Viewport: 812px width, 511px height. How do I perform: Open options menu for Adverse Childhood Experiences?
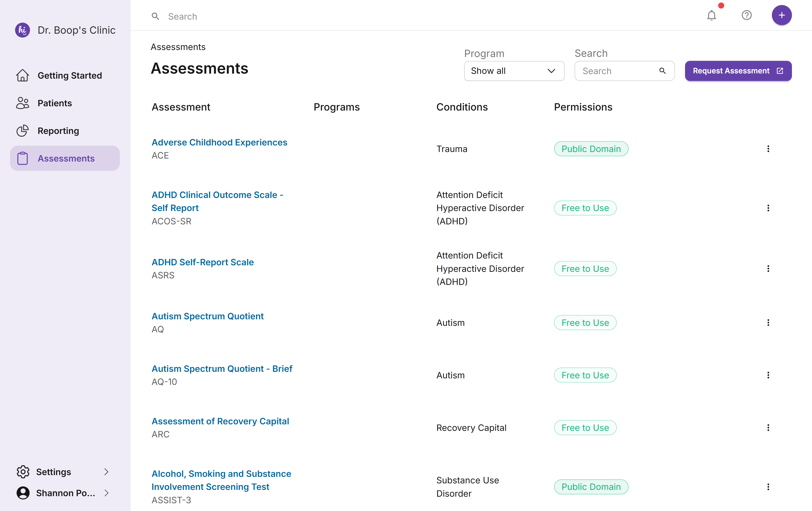click(x=768, y=148)
